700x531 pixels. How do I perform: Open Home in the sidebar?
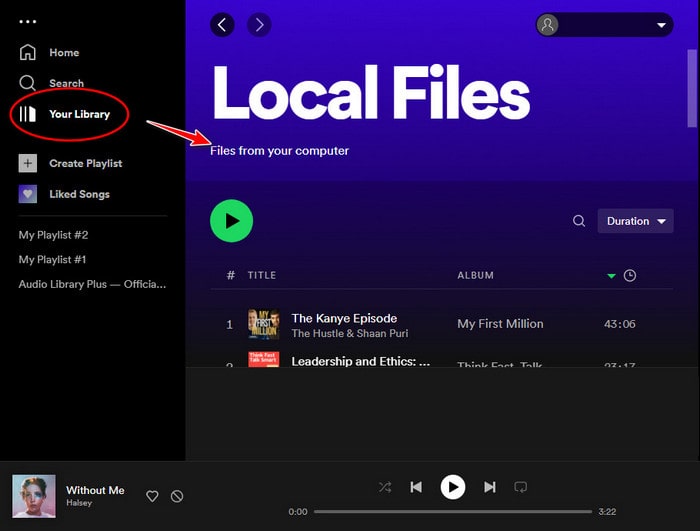point(64,52)
